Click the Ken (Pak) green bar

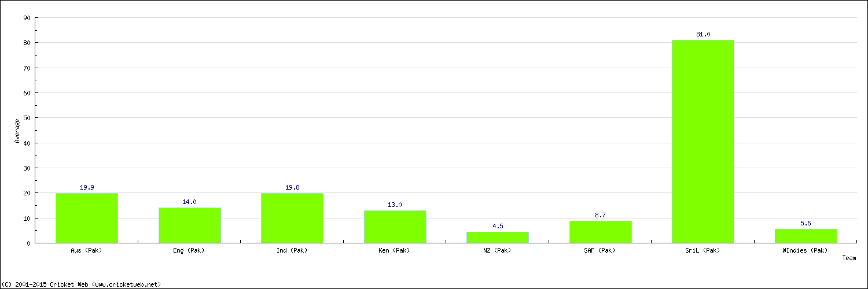pos(395,227)
